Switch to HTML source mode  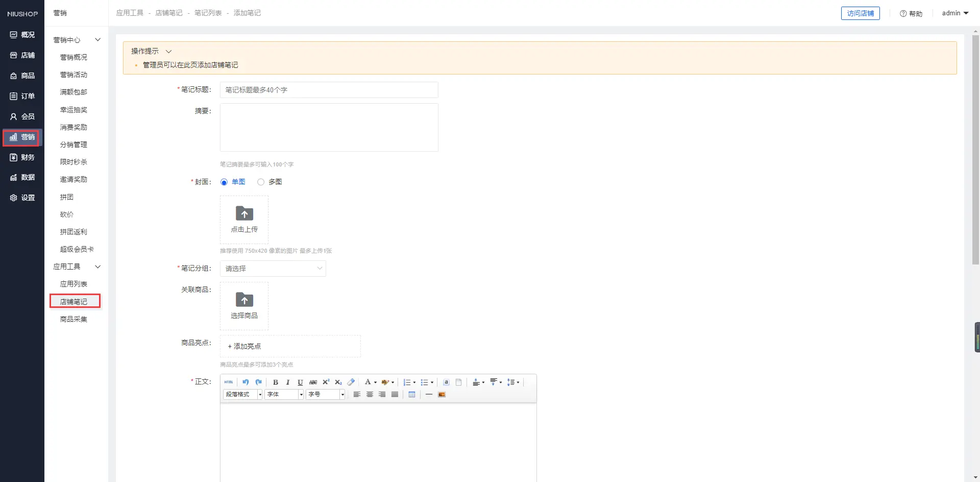coord(229,382)
